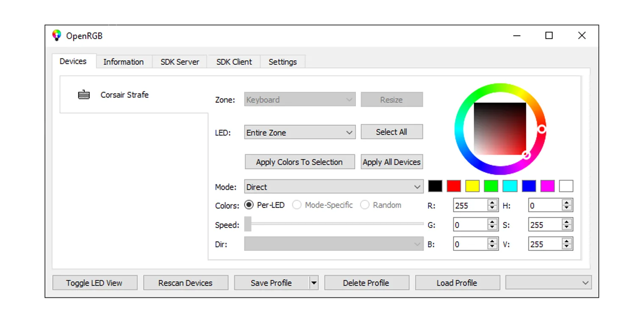Viewport: 644px width, 322px height.
Task: Go to the Settings tab
Action: click(283, 62)
